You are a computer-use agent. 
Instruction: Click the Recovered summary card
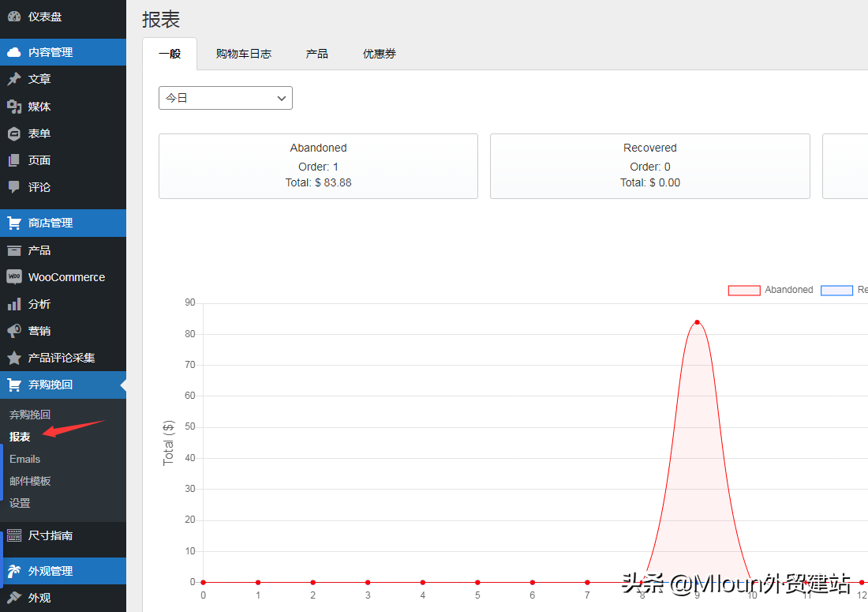pos(650,166)
